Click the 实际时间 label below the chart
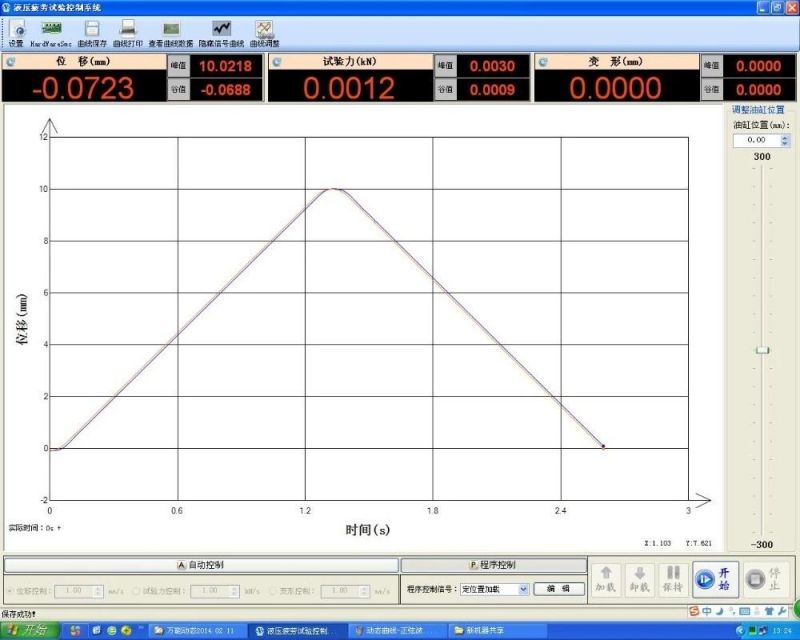 pos(35,528)
